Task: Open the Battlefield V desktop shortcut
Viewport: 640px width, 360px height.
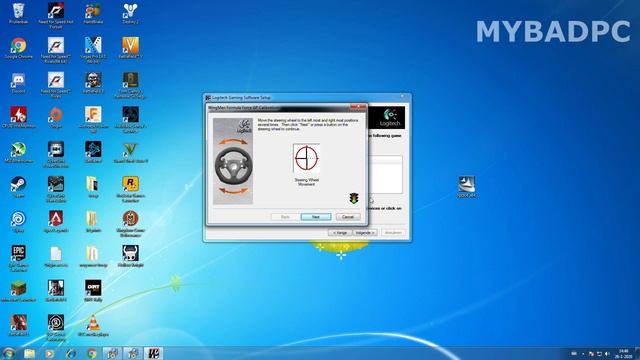Action: 130,48
